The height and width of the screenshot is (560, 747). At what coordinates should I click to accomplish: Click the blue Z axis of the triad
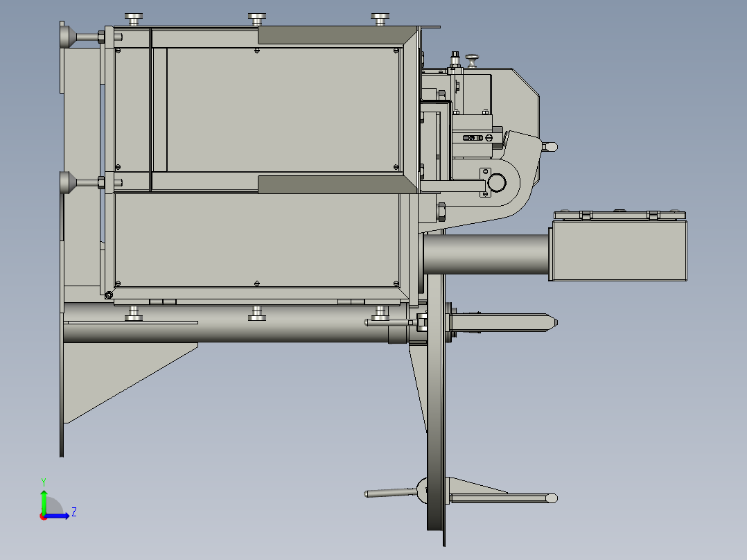point(58,516)
